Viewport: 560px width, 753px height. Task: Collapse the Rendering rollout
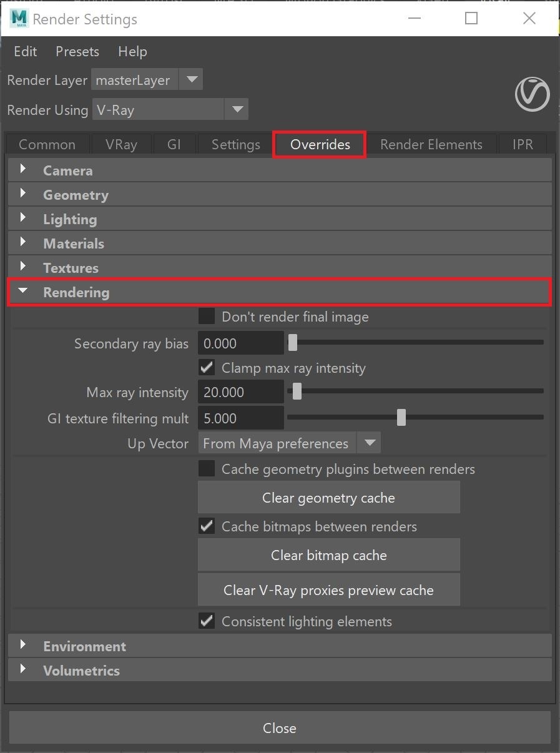[x=280, y=292]
